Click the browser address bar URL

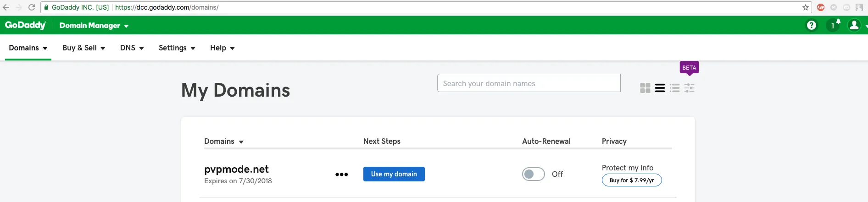[167, 7]
